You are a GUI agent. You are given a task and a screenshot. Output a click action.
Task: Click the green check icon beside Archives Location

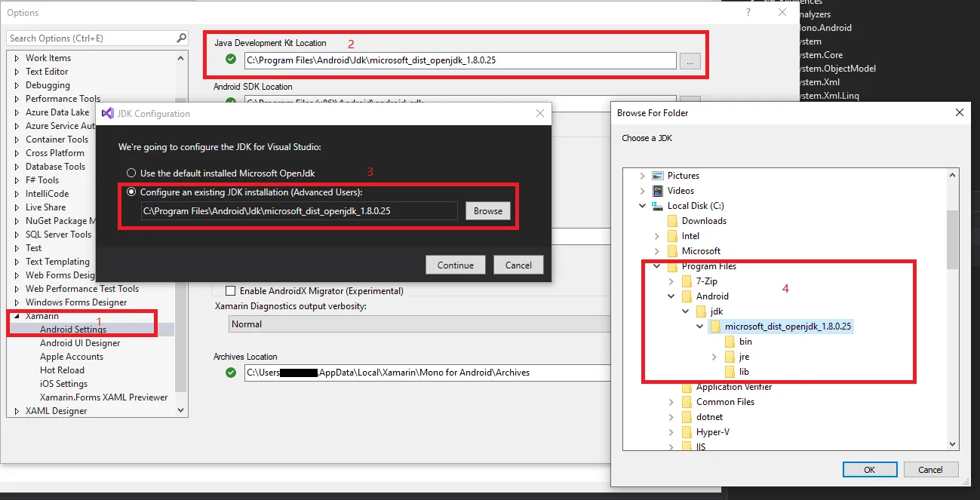pyautogui.click(x=231, y=373)
